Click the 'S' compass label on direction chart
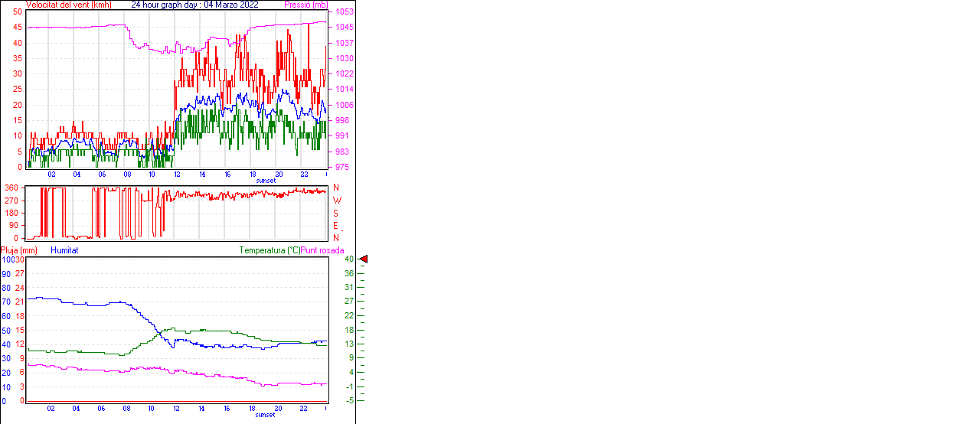 click(336, 213)
